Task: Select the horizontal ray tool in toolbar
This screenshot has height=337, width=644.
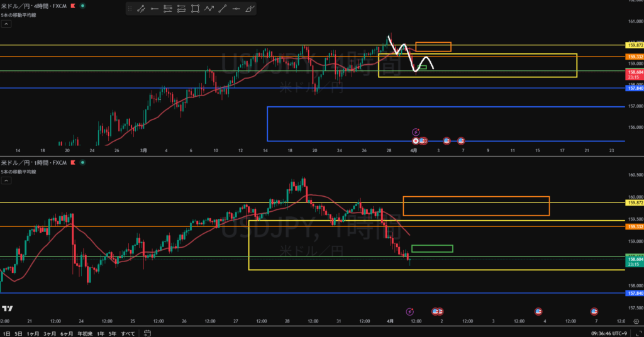Action: pyautogui.click(x=154, y=9)
